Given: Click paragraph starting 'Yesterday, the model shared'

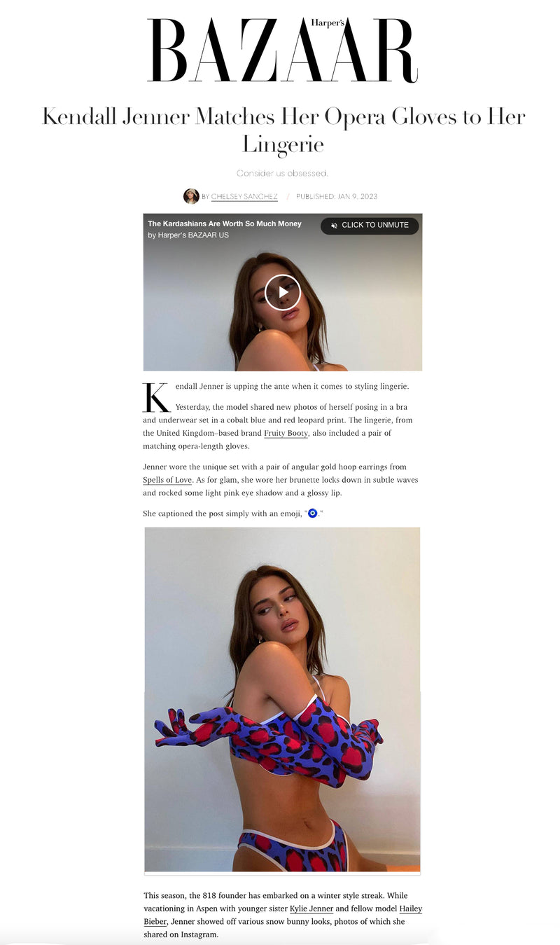Looking at the screenshot, I should [283, 426].
